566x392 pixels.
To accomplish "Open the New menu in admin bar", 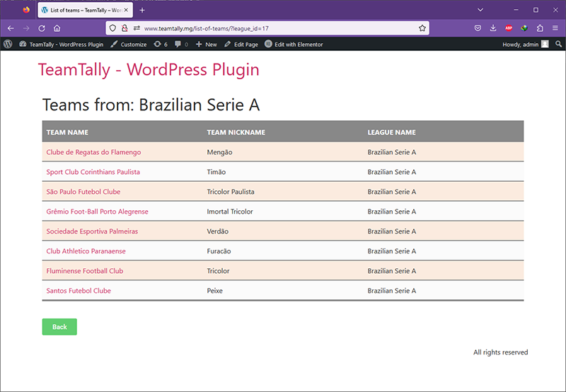I will pyautogui.click(x=207, y=45).
